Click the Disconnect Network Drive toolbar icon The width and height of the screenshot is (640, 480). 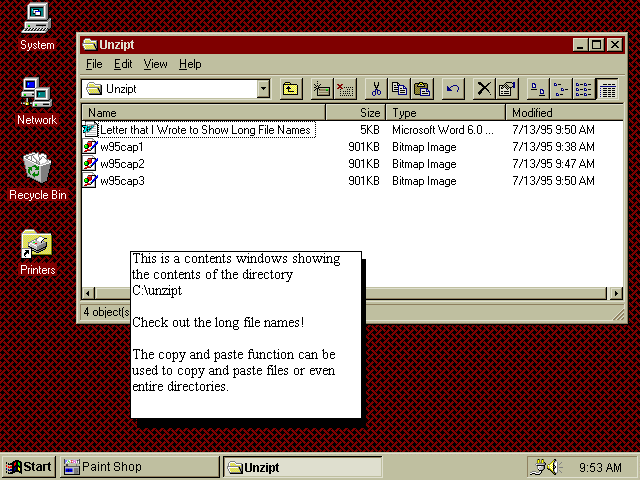345,89
